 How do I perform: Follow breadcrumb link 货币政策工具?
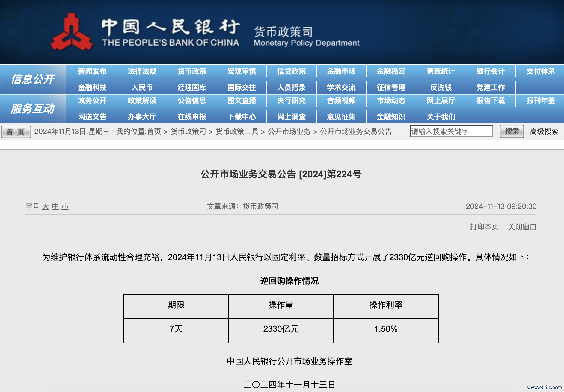pyautogui.click(x=237, y=132)
